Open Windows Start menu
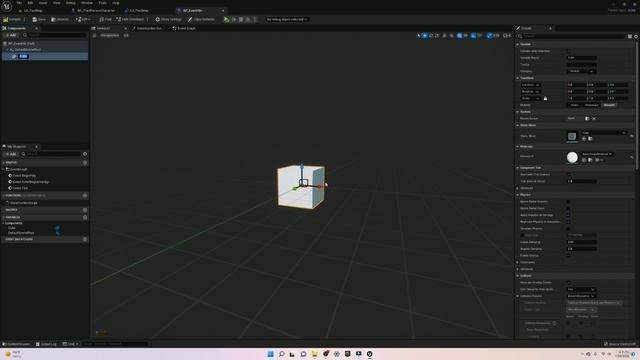The image size is (640, 360). (x=270, y=354)
